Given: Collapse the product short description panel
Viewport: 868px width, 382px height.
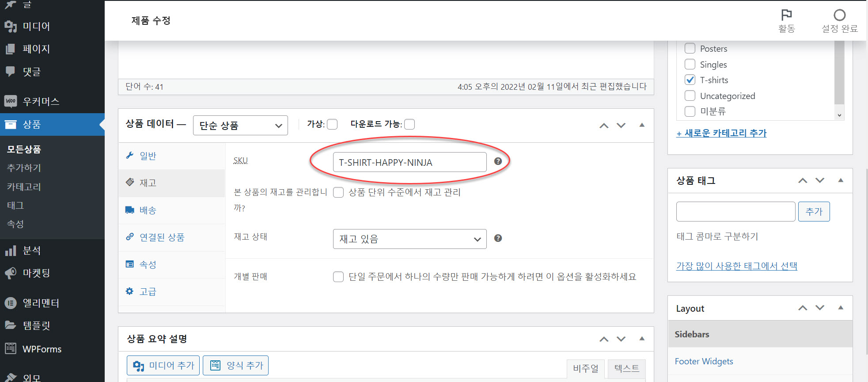Looking at the screenshot, I should point(642,339).
